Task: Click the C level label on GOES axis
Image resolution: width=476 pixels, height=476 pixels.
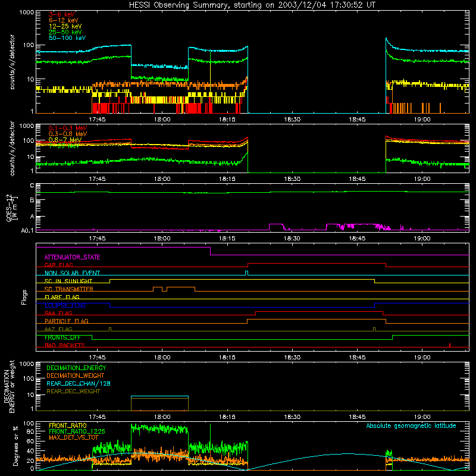Action: tap(32, 186)
